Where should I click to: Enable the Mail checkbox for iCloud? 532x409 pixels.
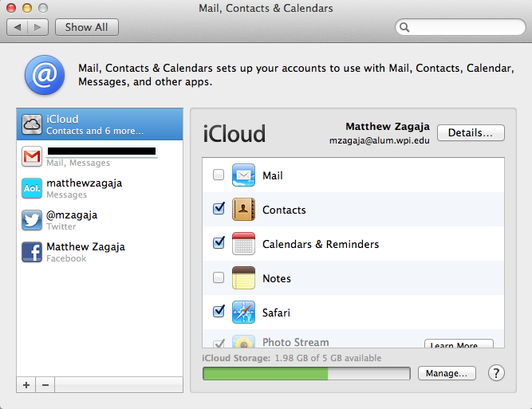pos(219,175)
